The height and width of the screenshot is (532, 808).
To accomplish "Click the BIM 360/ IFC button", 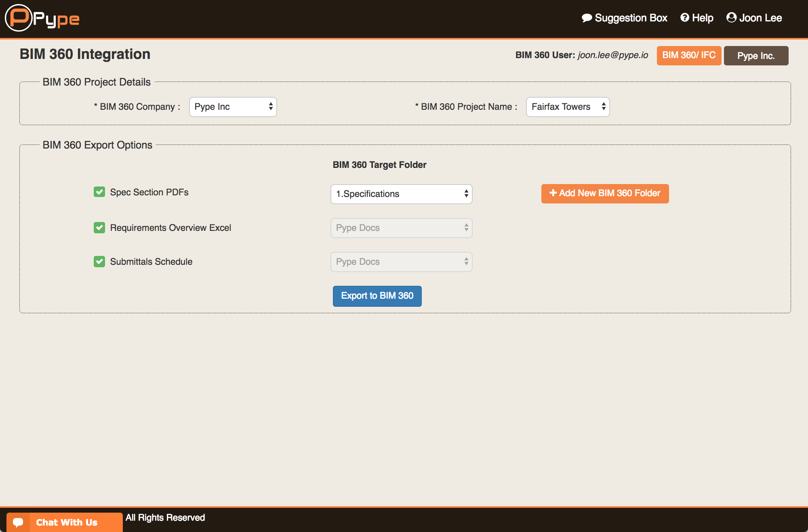I will coord(689,55).
